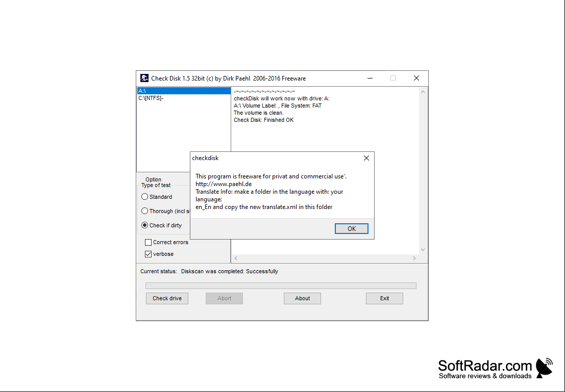Uncheck the verbose checkbox
Screen dimensions: 565x392
159,254
